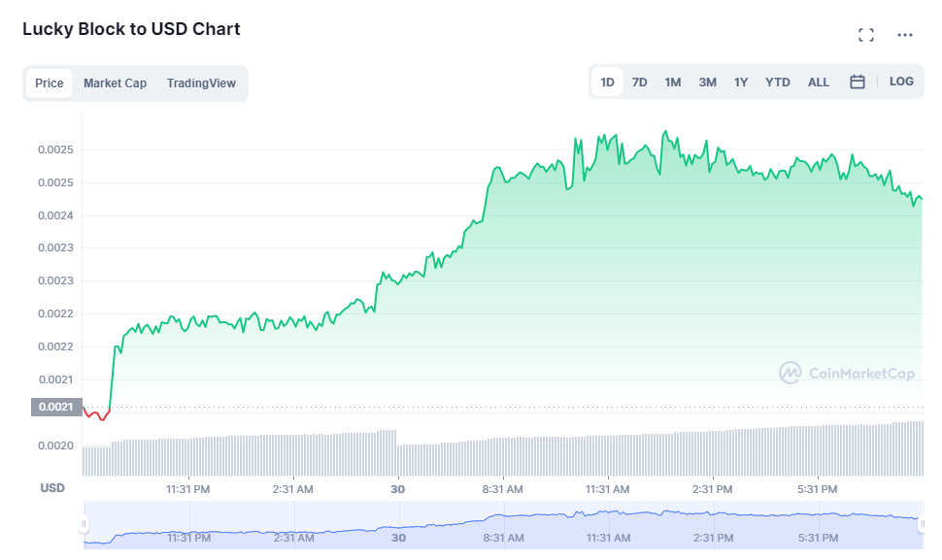Click the Lucky Block to USD Chart heading

tap(131, 29)
